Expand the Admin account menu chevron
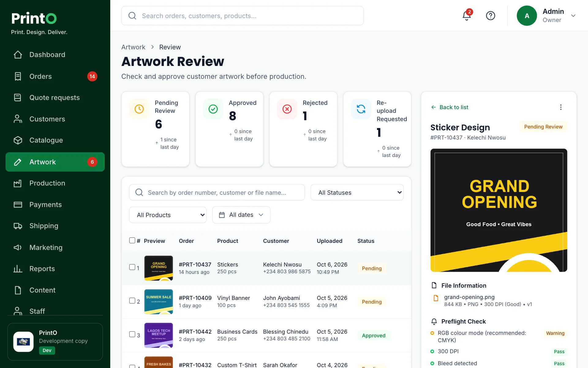Screen dimensions: 588x368 573,16
